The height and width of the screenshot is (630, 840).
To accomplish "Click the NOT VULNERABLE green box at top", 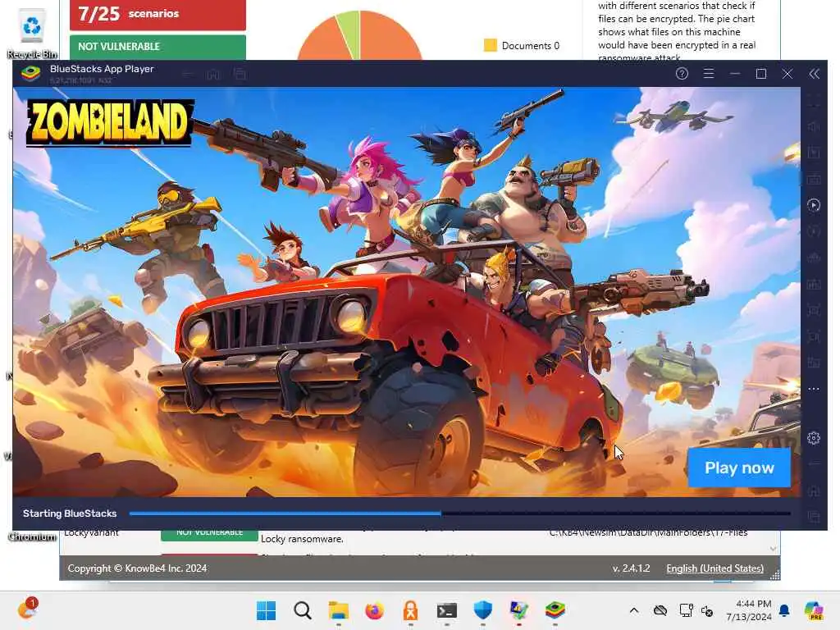I will coord(157,47).
